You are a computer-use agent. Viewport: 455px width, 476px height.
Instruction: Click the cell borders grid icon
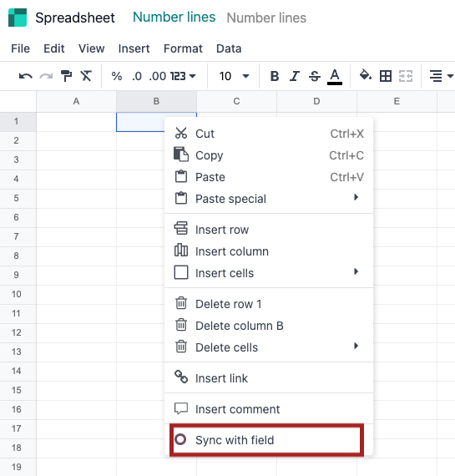(386, 76)
